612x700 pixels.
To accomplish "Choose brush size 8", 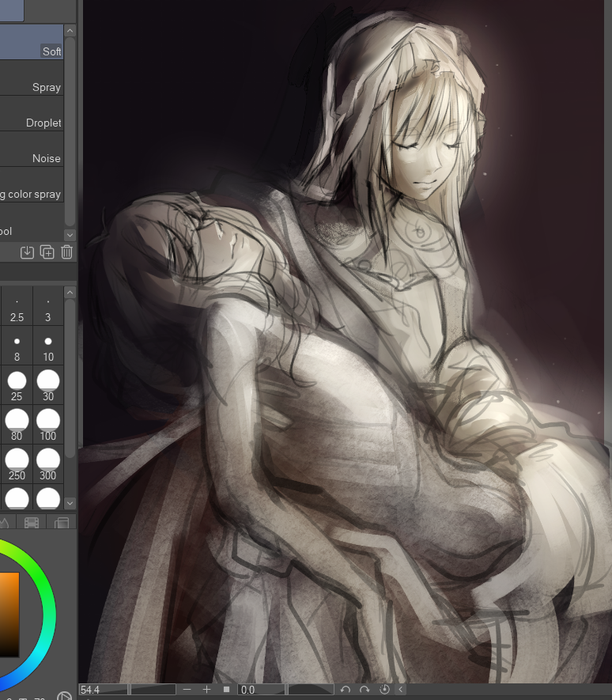I will (17, 346).
